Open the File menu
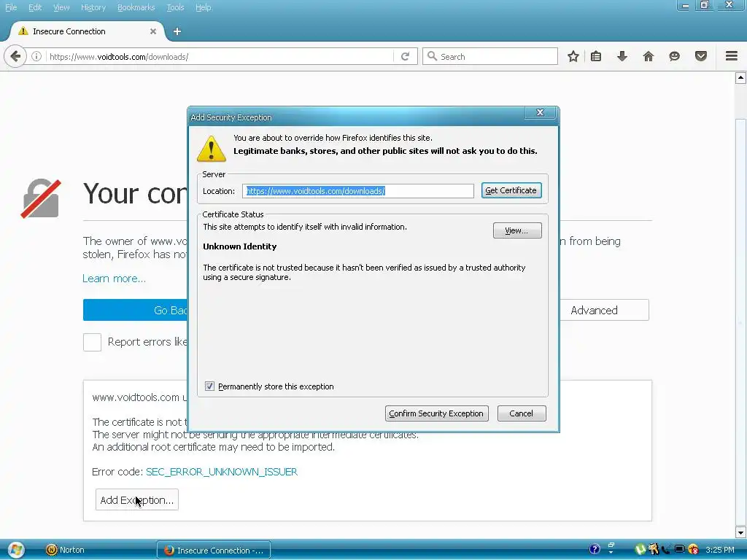The height and width of the screenshot is (560, 747). click(11, 7)
